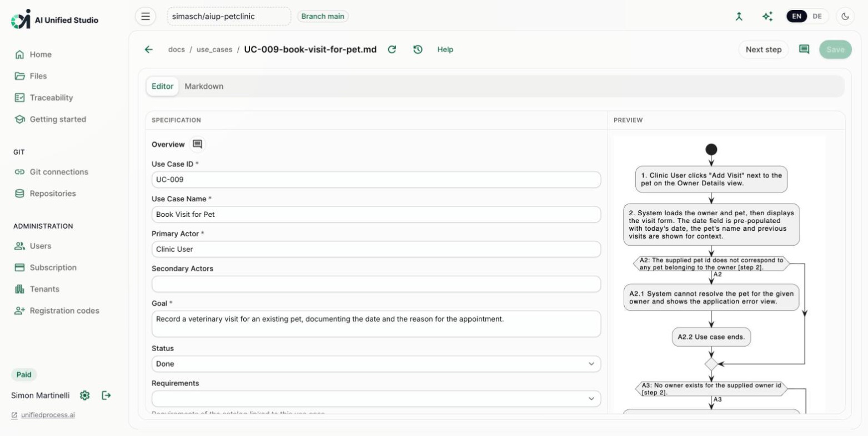The height and width of the screenshot is (436, 868).
Task: Click the docs breadcrumb
Action: (177, 49)
